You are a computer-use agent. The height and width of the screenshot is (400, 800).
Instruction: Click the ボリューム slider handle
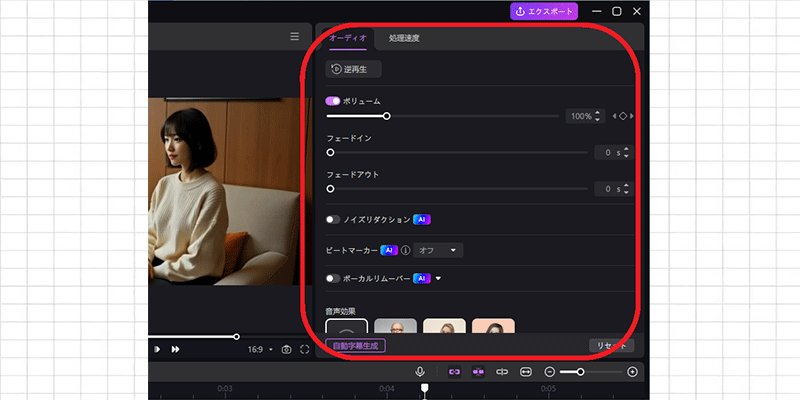387,116
